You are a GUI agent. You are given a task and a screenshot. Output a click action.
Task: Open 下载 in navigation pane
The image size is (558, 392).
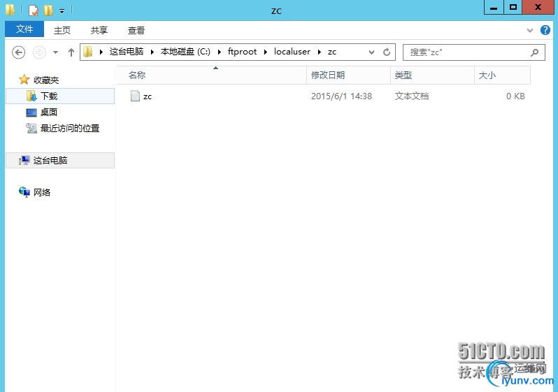pyautogui.click(x=61, y=96)
